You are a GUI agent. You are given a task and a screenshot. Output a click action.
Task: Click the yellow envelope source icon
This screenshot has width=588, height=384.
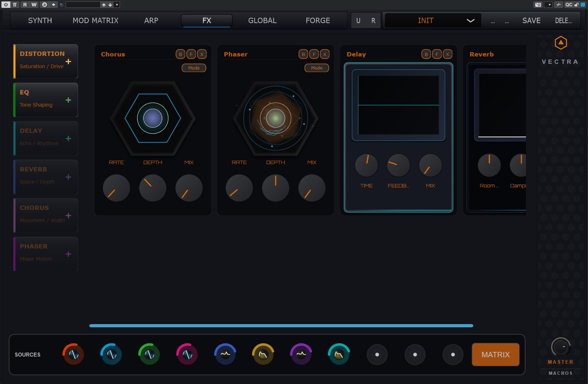[x=263, y=354]
